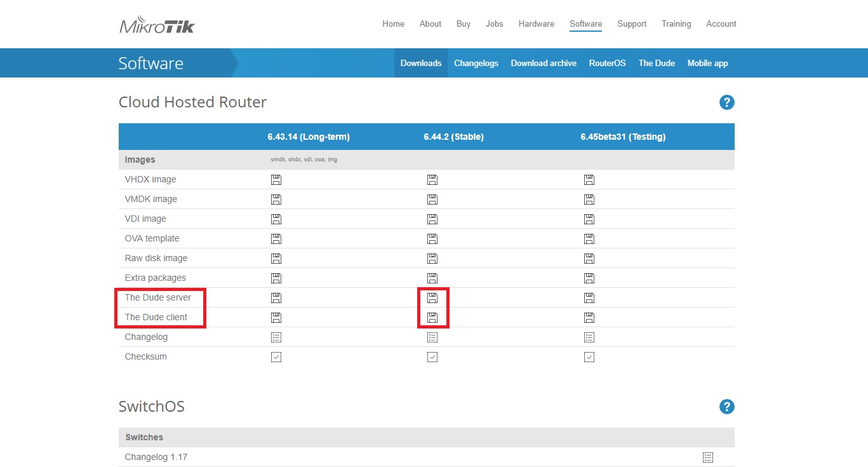The height and width of the screenshot is (467, 868).
Task: Download Long-term Extra packages
Action: point(276,278)
